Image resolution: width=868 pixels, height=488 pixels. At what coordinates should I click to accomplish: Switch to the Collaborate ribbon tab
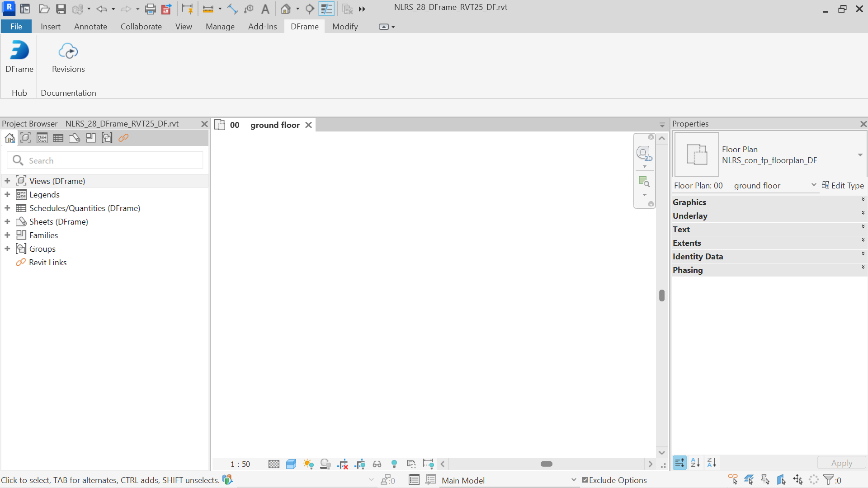(141, 26)
